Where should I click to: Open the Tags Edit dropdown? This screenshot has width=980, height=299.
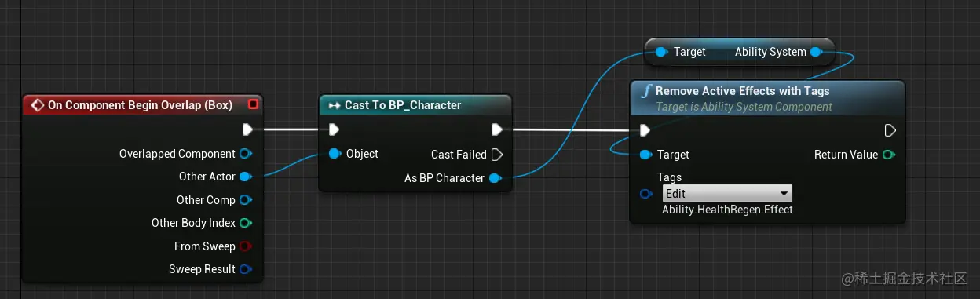tap(727, 194)
